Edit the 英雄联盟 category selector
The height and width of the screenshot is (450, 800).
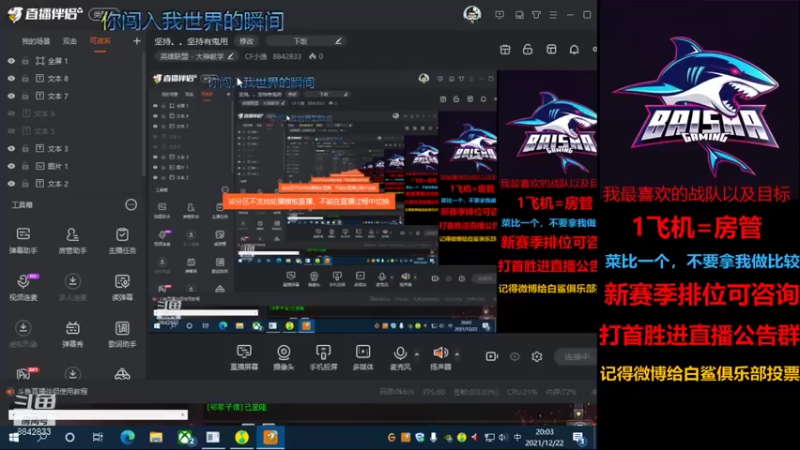click(x=196, y=56)
